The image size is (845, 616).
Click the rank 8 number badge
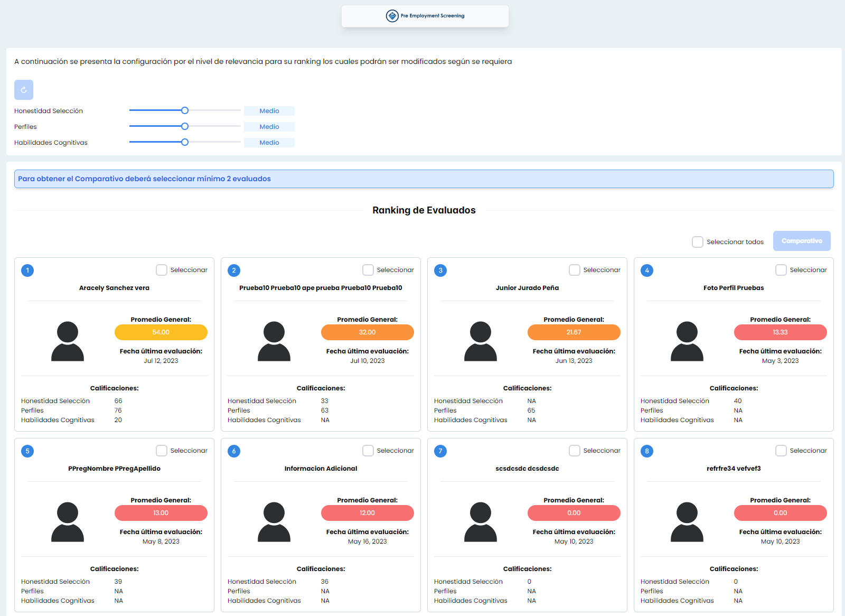(647, 451)
